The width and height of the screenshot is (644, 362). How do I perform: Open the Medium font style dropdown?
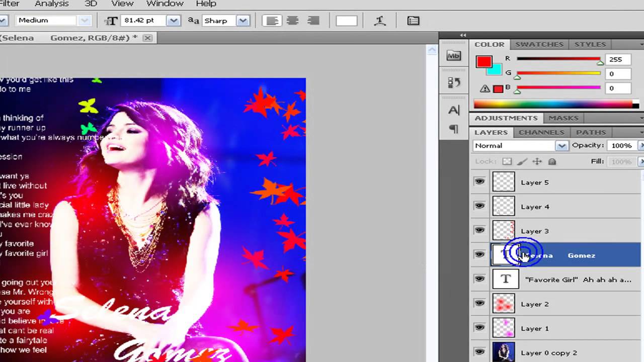pyautogui.click(x=85, y=21)
